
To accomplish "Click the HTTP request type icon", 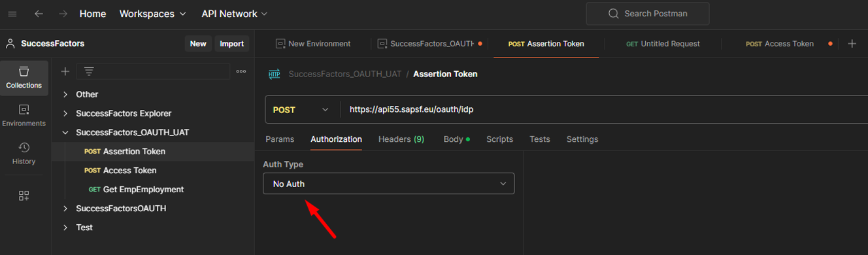I will [274, 74].
